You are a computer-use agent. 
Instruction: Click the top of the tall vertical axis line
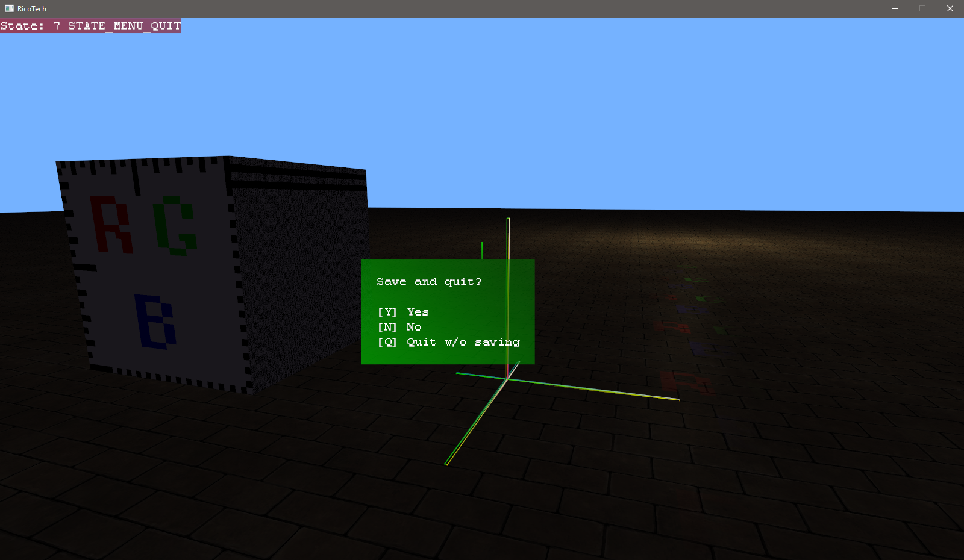pos(509,220)
